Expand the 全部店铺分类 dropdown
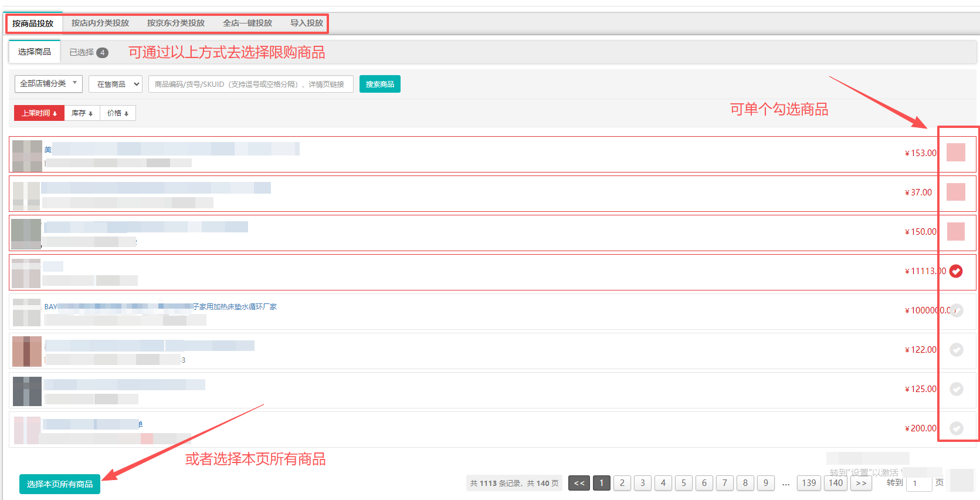 (49, 84)
